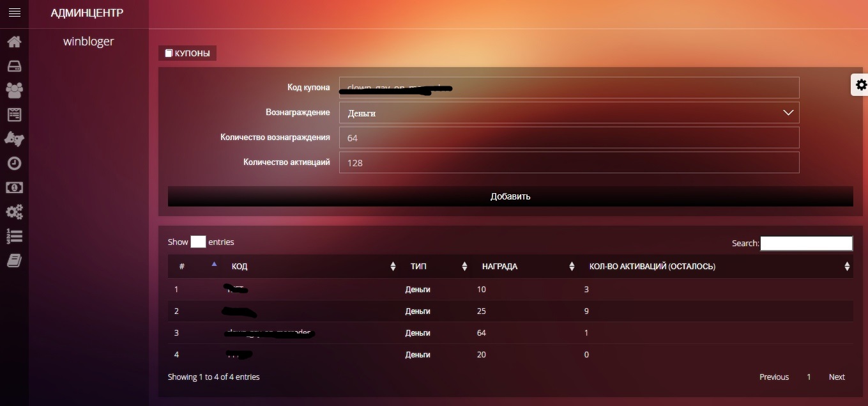Focus the Количество активцаий field

(x=568, y=162)
